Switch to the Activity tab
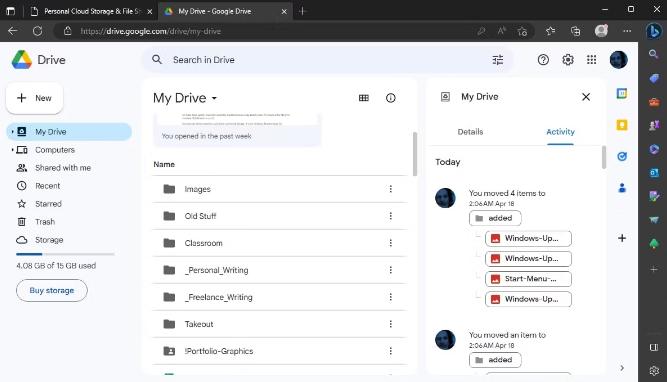667x382 pixels. [560, 132]
